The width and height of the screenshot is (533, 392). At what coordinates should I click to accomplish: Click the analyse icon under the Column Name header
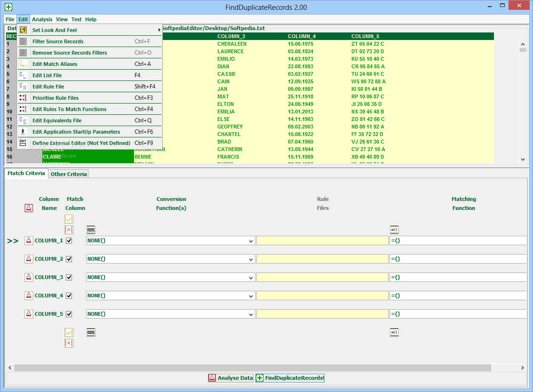tap(29, 208)
